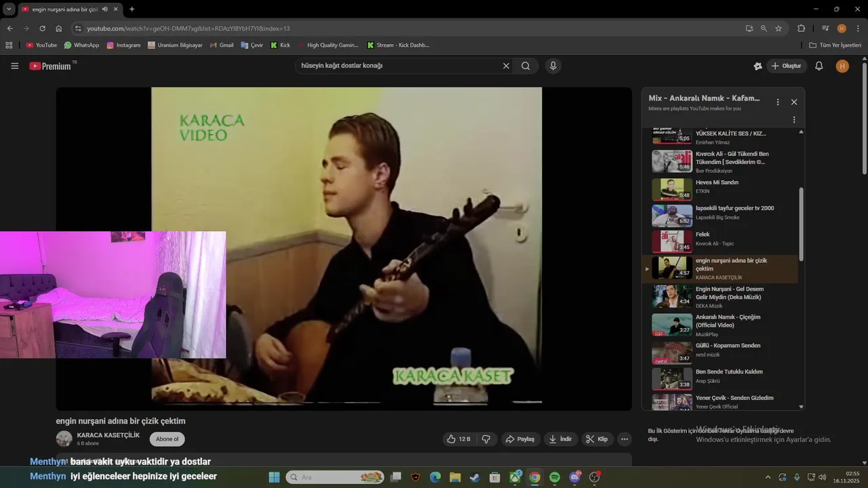Open Discord from the taskbar
Viewport: 868px width, 488px height.
pyautogui.click(x=574, y=477)
